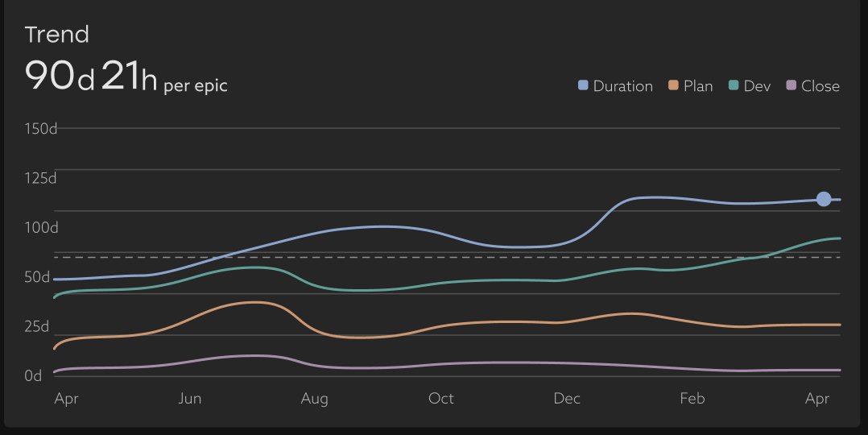The image size is (868, 435).
Task: Click the blue Duration legend swatch
Action: (584, 86)
